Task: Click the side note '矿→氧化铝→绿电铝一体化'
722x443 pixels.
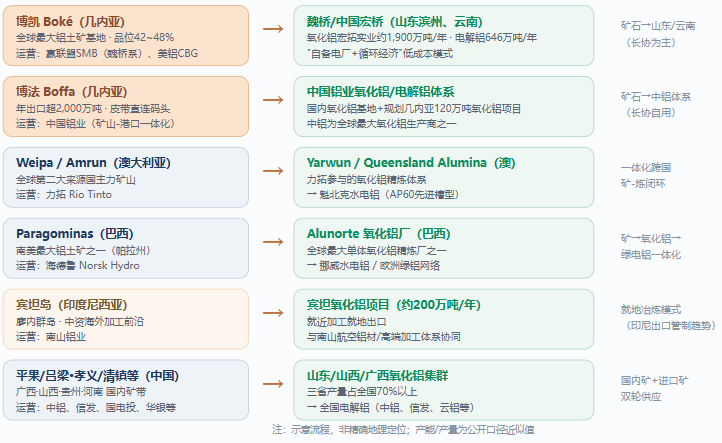Action: click(x=651, y=246)
